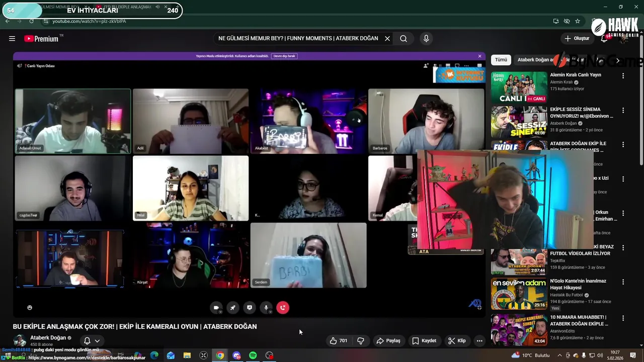Bookmark this page with star icon
The height and width of the screenshot is (362, 644).
click(578, 21)
